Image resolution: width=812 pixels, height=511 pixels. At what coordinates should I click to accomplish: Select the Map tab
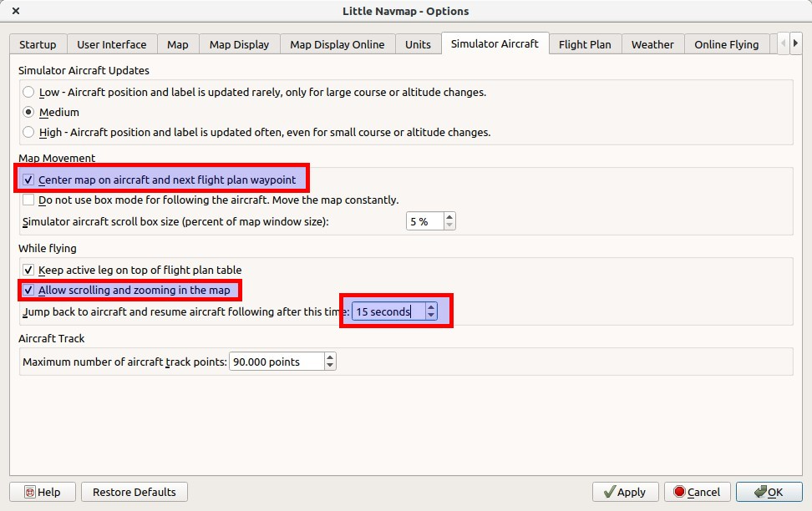[178, 44]
